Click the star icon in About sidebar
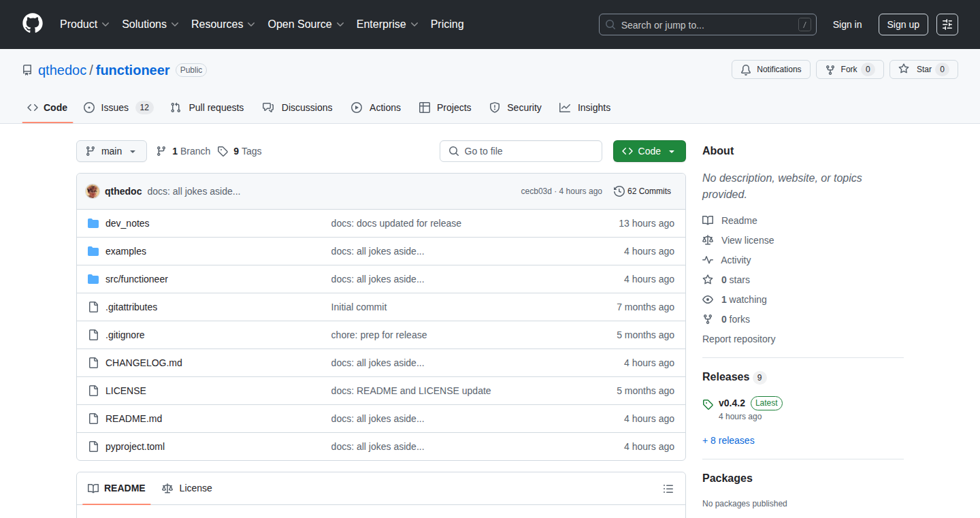The image size is (980, 518). (x=708, y=280)
